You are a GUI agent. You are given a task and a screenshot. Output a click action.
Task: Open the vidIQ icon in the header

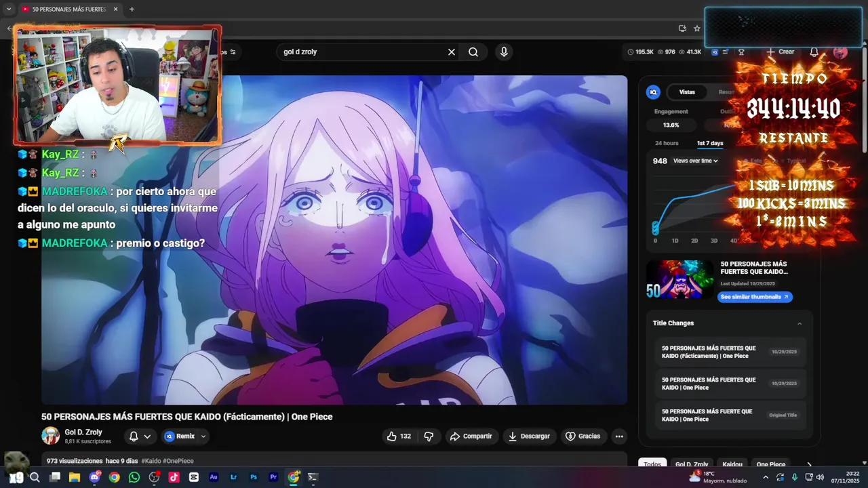point(715,52)
